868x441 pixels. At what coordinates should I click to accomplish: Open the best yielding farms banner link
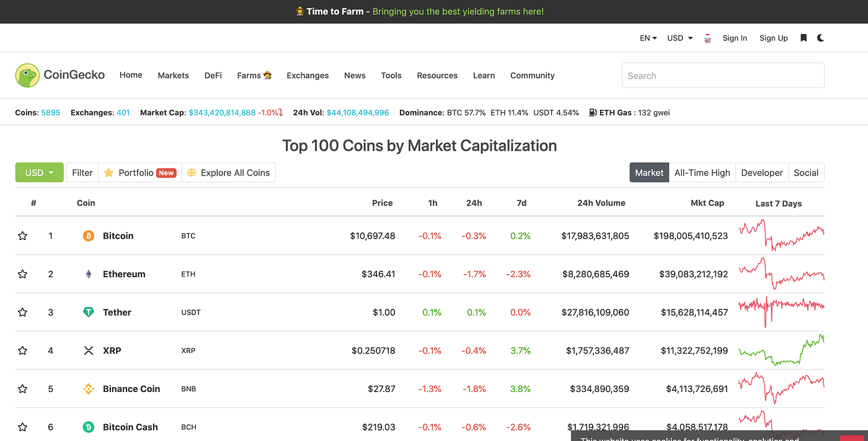click(x=458, y=11)
